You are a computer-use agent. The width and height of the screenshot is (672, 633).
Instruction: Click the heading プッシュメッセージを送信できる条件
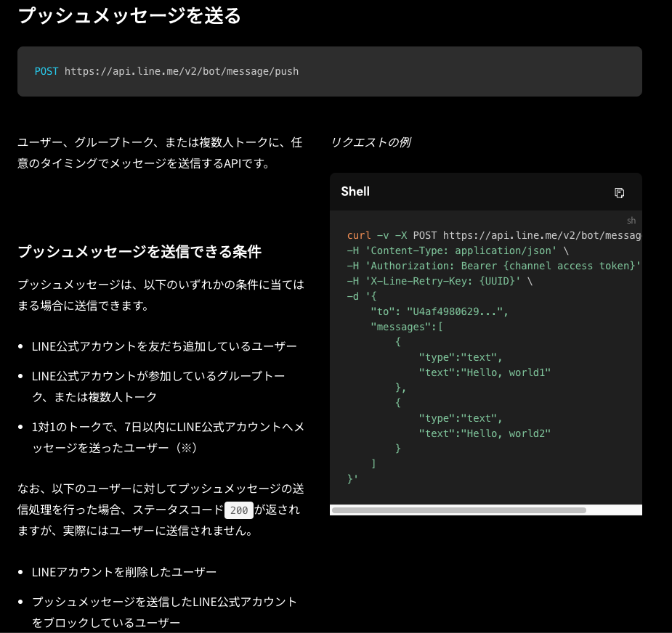(x=139, y=251)
